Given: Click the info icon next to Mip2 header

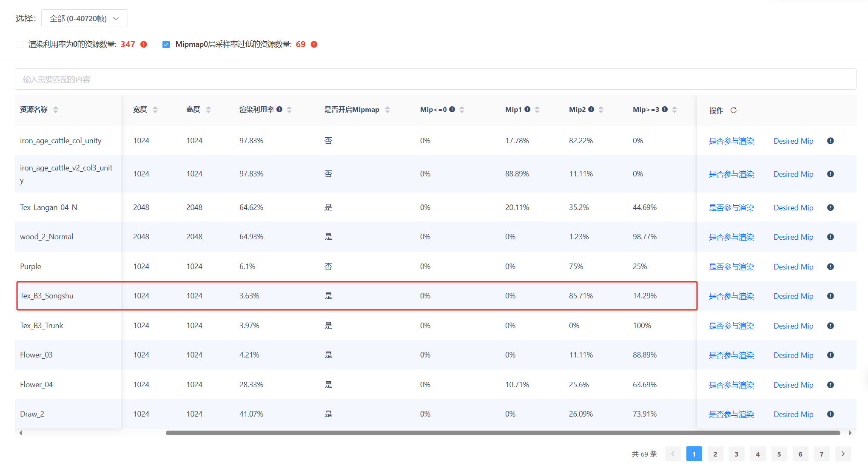Looking at the screenshot, I should (591, 109).
